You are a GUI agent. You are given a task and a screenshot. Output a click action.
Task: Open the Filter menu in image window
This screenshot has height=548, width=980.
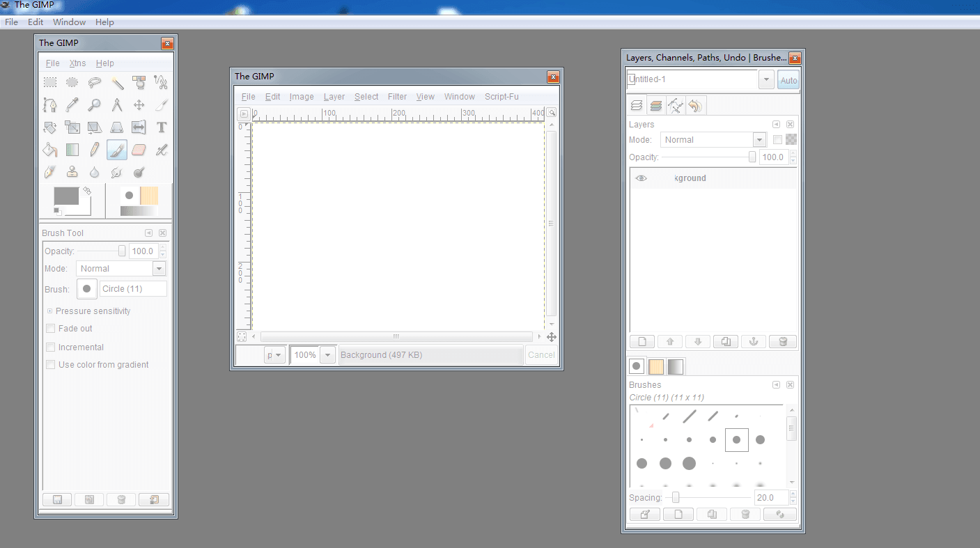click(x=397, y=97)
